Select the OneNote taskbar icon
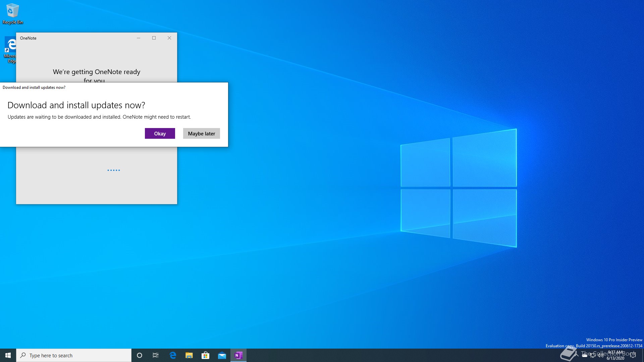This screenshot has height=362, width=644. [238, 355]
